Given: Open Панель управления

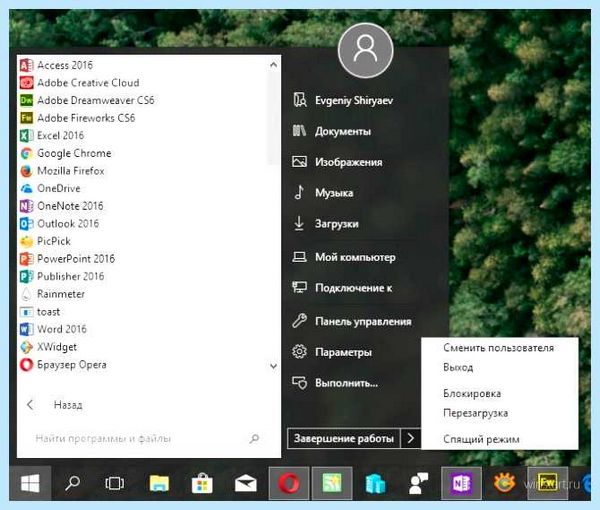Looking at the screenshot, I should point(352,321).
